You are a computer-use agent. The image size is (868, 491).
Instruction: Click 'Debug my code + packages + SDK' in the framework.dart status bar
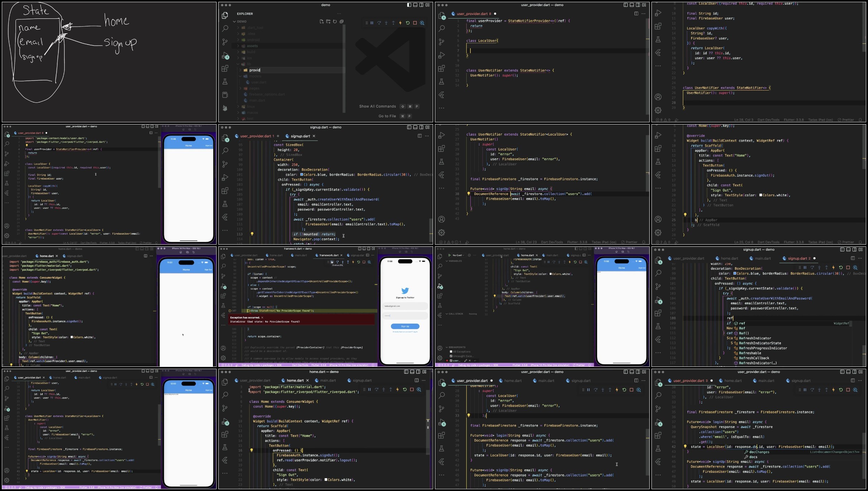(262, 365)
